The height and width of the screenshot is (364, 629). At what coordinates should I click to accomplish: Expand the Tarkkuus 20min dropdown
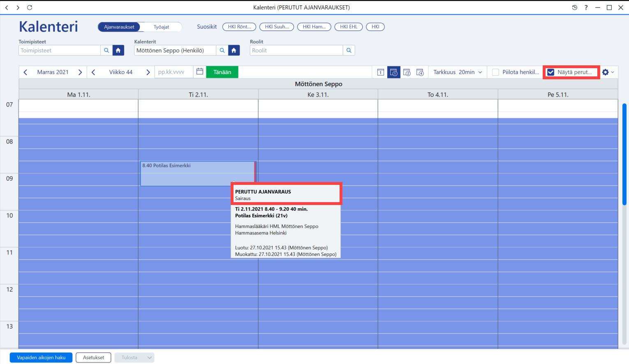[x=458, y=72]
